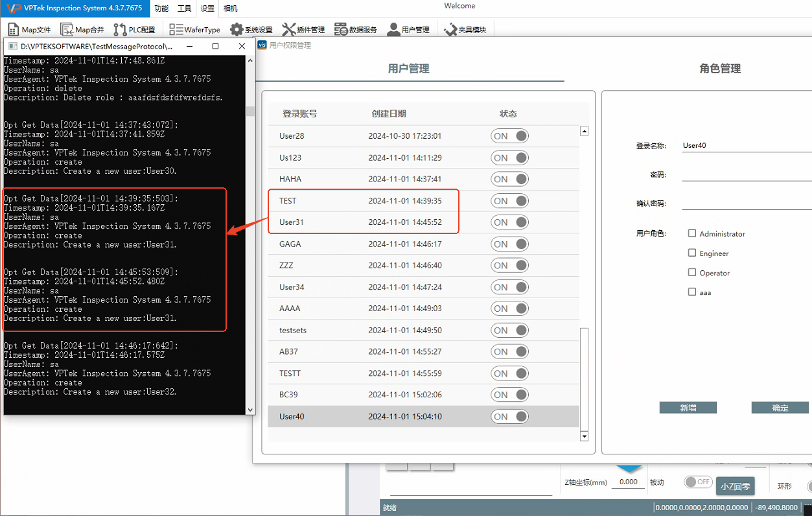The image size is (812, 516).
Task: Open 夹具模块 tool
Action: 465,29
